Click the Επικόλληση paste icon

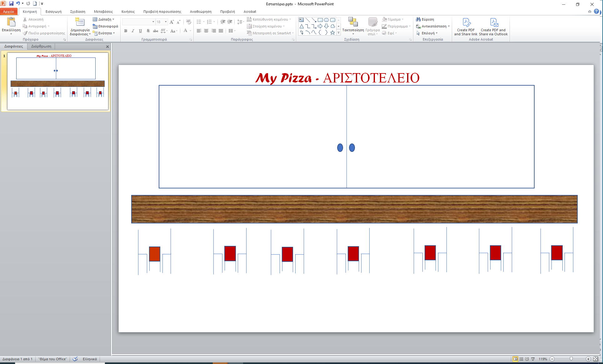(x=11, y=22)
